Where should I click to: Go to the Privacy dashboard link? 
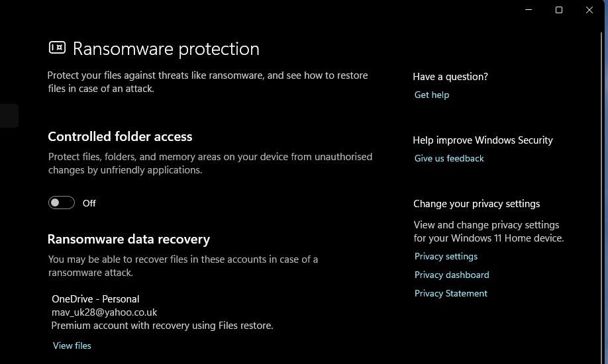452,275
